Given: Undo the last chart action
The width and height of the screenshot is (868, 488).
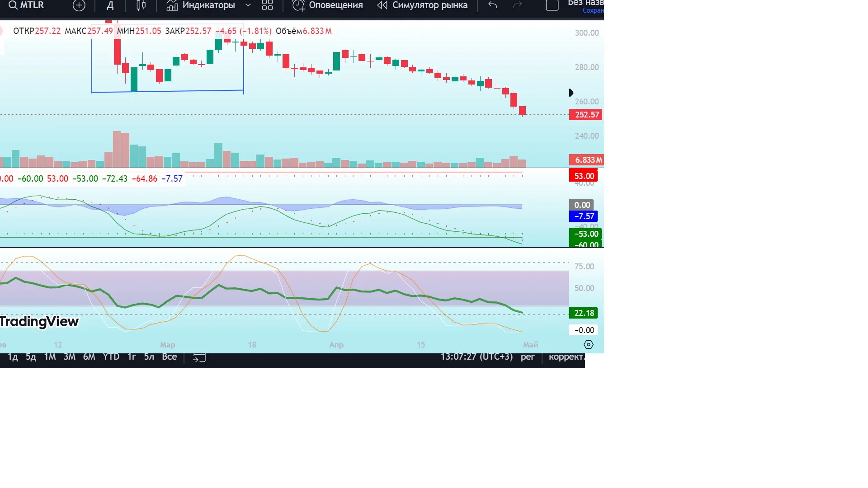Looking at the screenshot, I should point(493,5).
